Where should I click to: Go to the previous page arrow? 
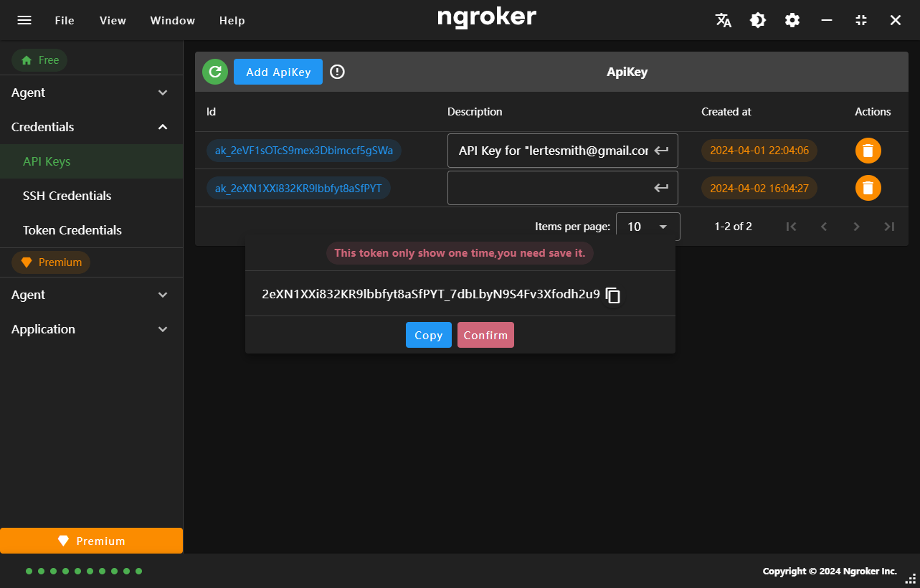point(824,227)
